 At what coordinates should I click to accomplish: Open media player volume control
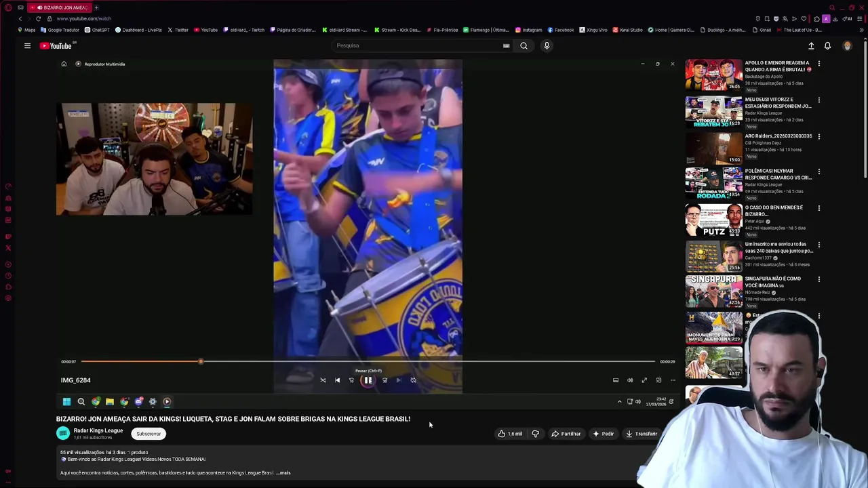tap(630, 380)
